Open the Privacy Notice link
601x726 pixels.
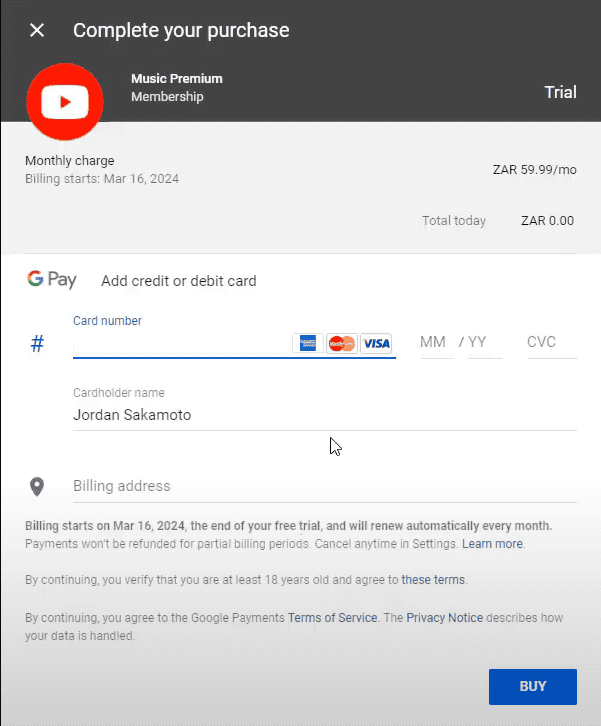pyautogui.click(x=444, y=618)
